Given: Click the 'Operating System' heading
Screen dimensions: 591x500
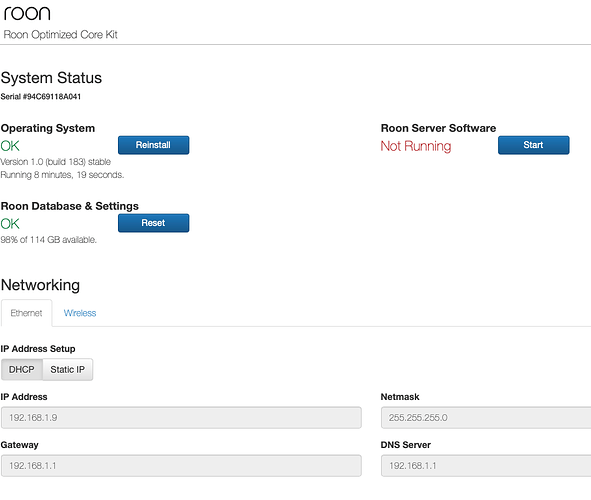Looking at the screenshot, I should [x=48, y=128].
